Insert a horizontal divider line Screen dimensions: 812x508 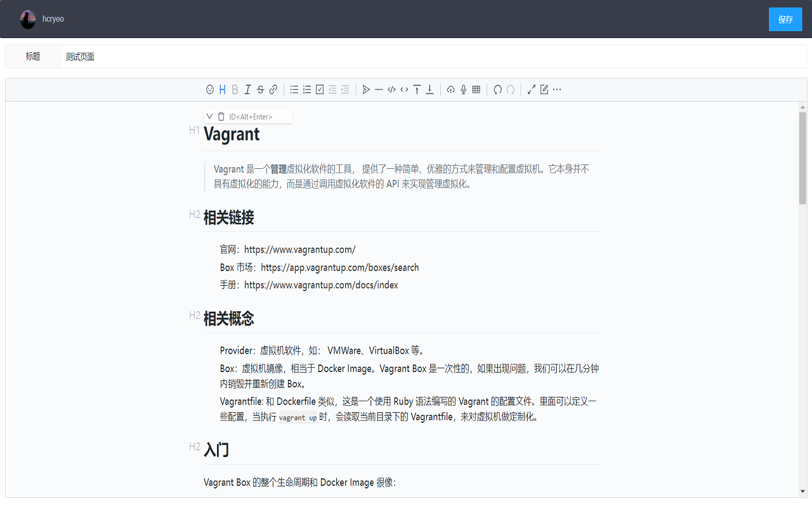pos(379,90)
